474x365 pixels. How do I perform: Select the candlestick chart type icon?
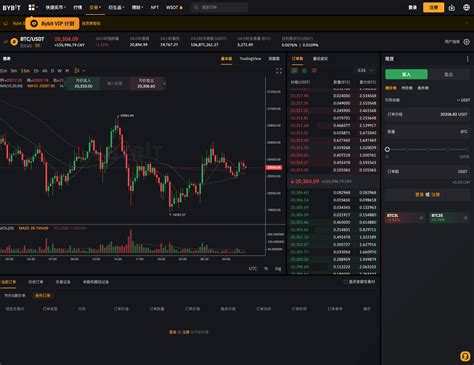(77, 71)
